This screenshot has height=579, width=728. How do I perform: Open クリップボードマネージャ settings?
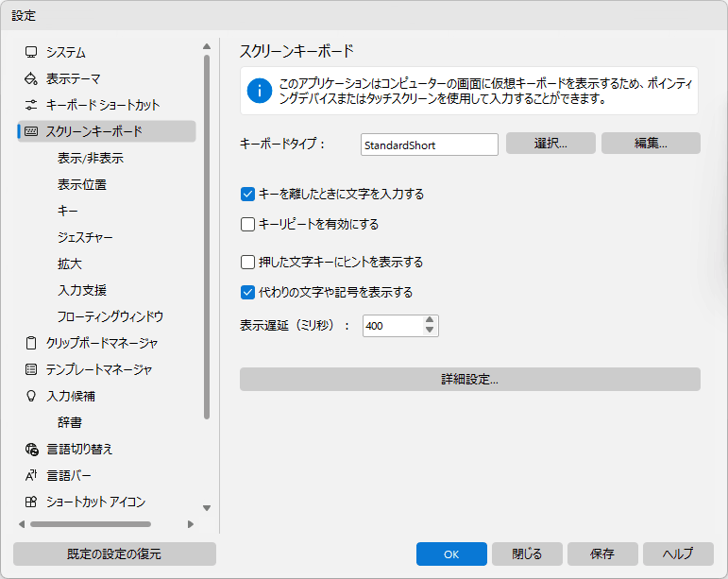point(102,343)
